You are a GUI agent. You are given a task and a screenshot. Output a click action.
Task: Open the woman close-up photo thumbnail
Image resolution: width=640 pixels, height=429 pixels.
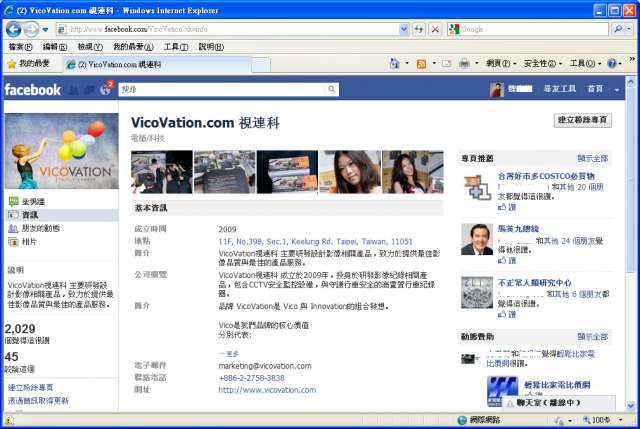350,172
